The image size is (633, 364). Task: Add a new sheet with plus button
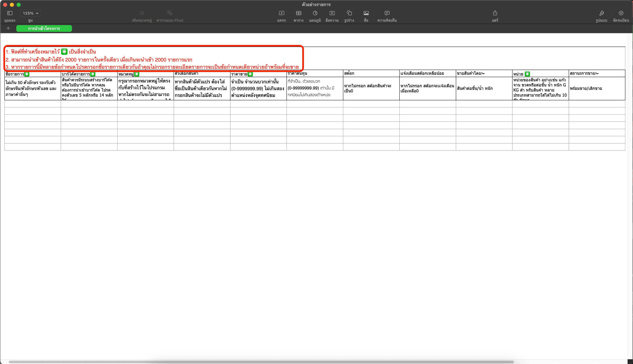8,28
